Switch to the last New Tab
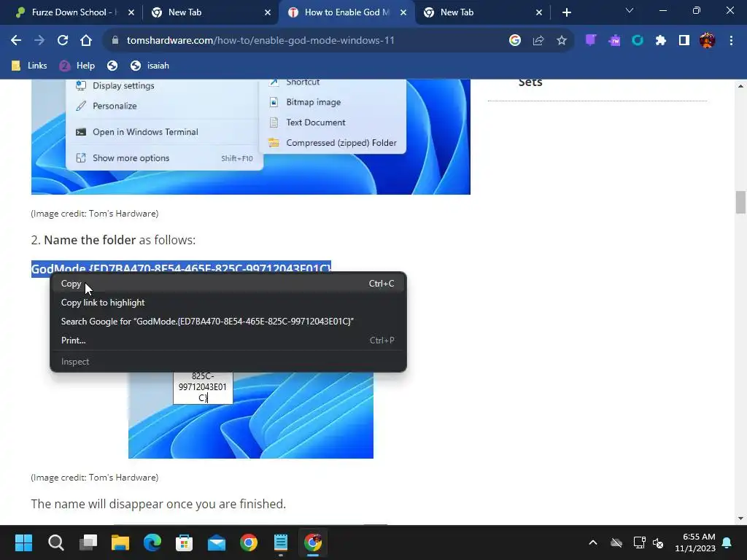Screen dimensions: 747x560 [x=482, y=12]
